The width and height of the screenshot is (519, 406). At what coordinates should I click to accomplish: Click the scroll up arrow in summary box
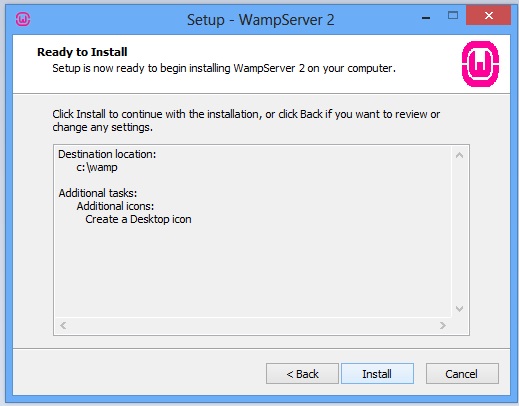pos(460,155)
